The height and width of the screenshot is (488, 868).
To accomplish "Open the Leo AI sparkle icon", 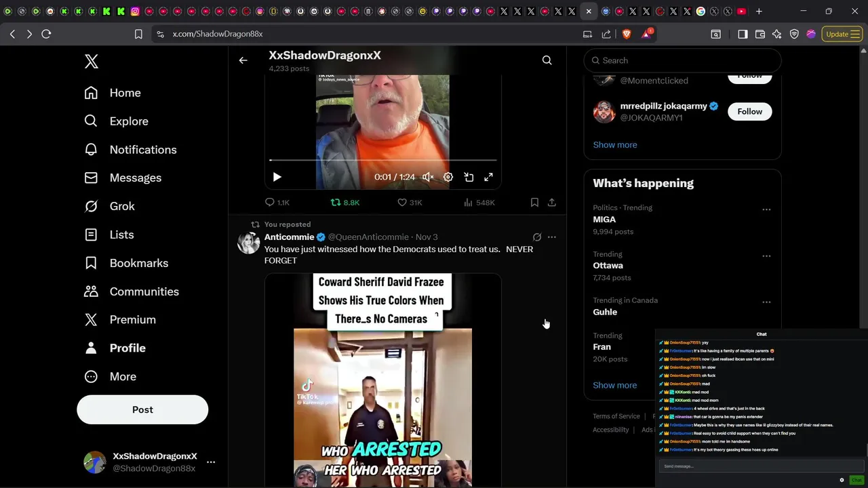I will point(777,34).
